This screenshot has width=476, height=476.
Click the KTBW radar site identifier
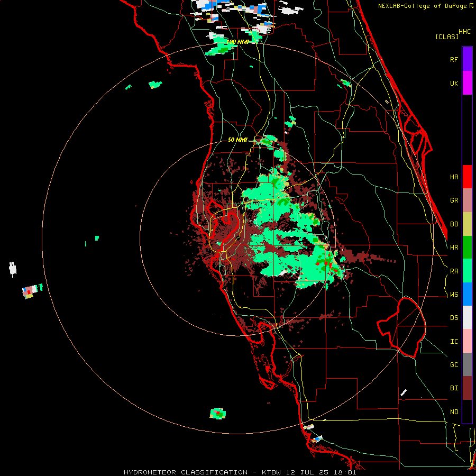pos(271,472)
